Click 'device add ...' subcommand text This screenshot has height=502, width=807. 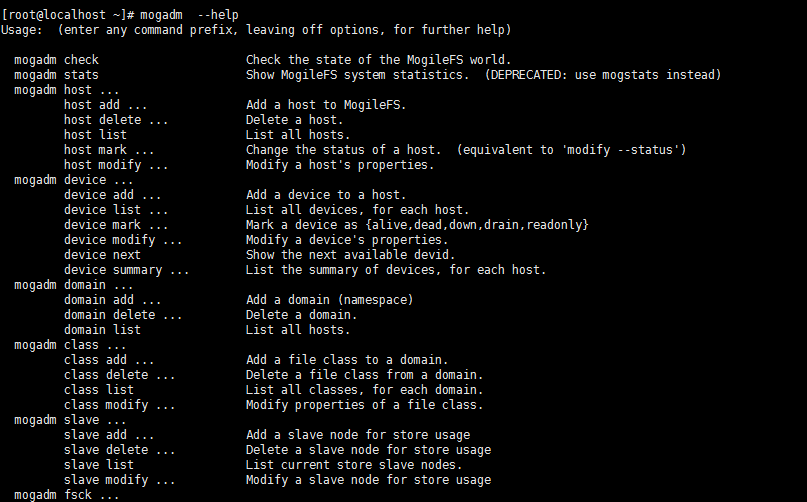click(x=112, y=195)
